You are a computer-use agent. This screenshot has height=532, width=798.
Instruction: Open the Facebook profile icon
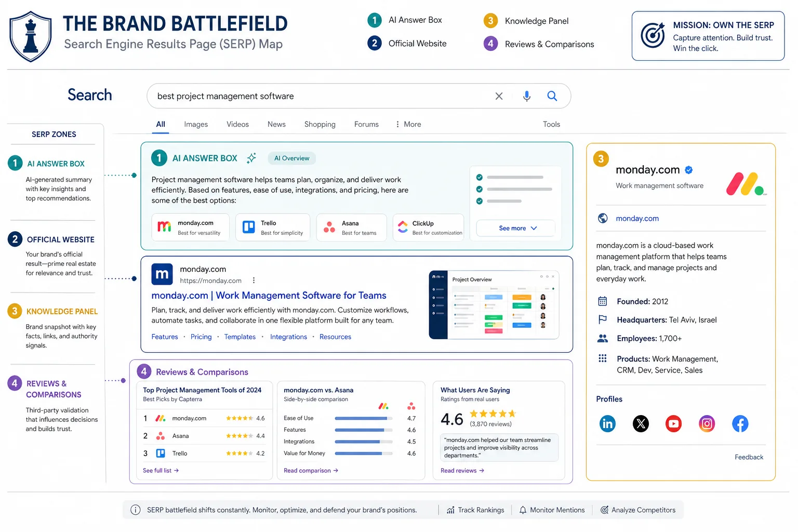tap(740, 424)
